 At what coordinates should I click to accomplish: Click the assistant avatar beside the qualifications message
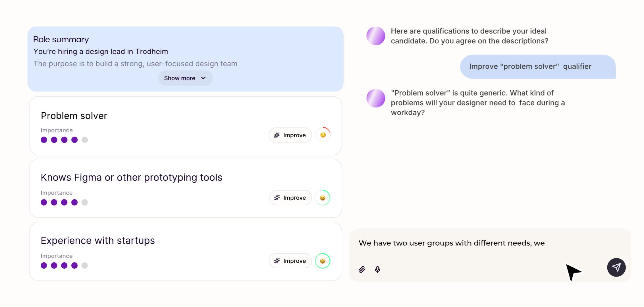tap(376, 36)
